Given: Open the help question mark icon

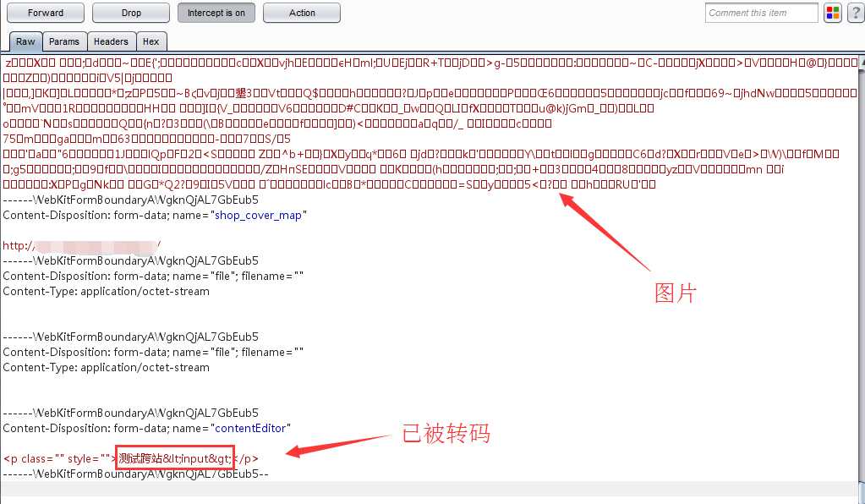Looking at the screenshot, I should click(855, 13).
